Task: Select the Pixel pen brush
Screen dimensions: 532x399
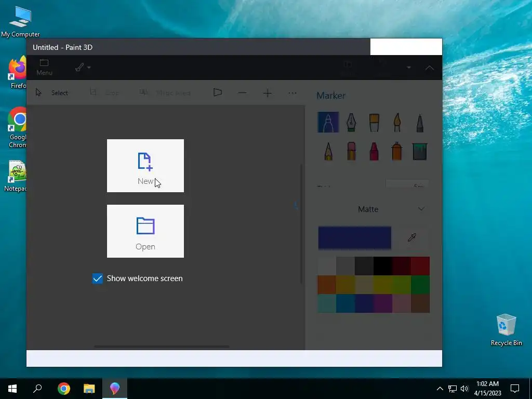Action: 420,123
